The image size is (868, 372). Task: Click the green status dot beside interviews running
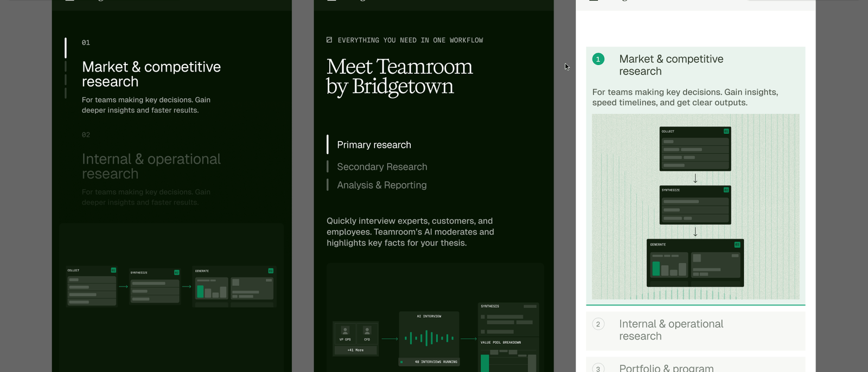point(401,362)
